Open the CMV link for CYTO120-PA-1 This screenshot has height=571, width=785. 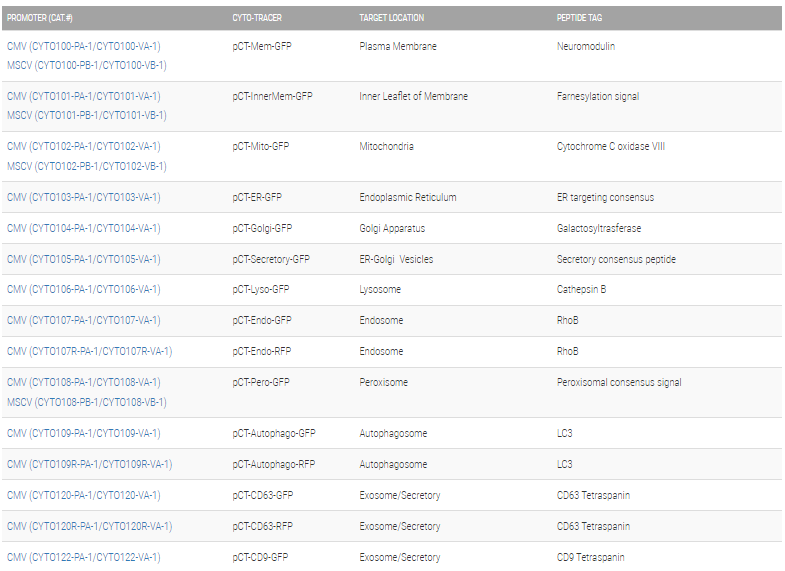[83, 495]
